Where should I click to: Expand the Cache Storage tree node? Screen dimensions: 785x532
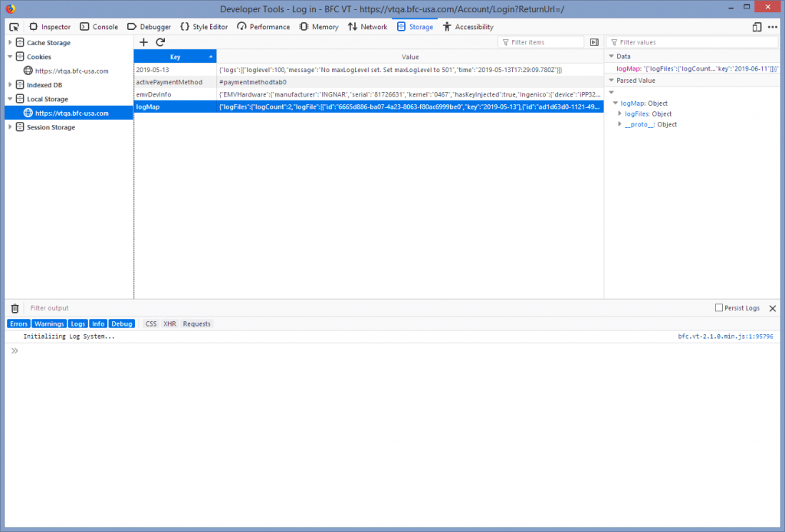click(10, 42)
